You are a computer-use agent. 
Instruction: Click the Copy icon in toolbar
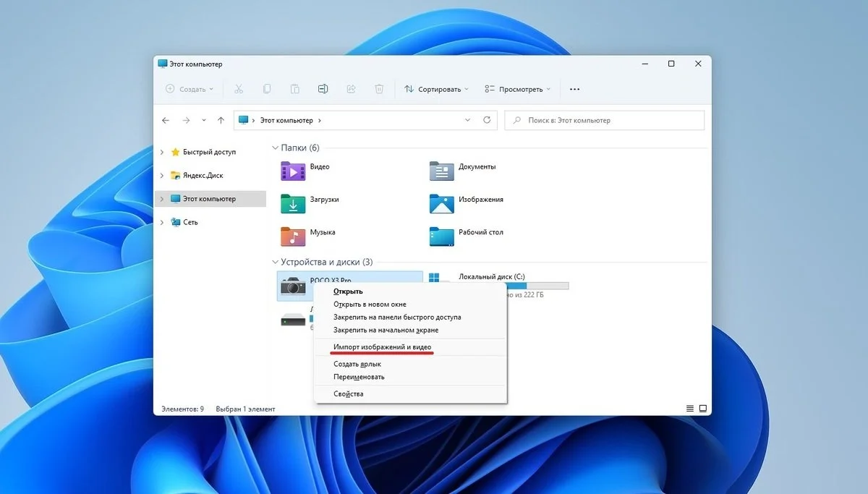tap(267, 89)
